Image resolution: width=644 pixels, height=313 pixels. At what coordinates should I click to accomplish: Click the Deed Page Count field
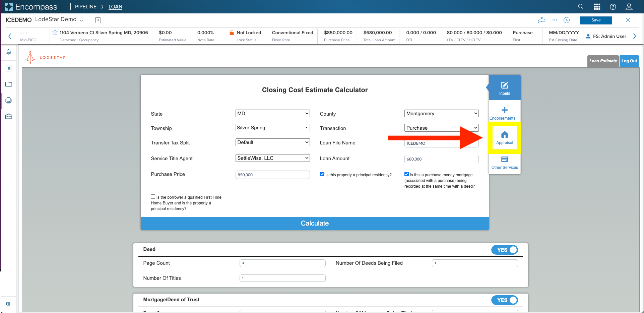click(282, 263)
